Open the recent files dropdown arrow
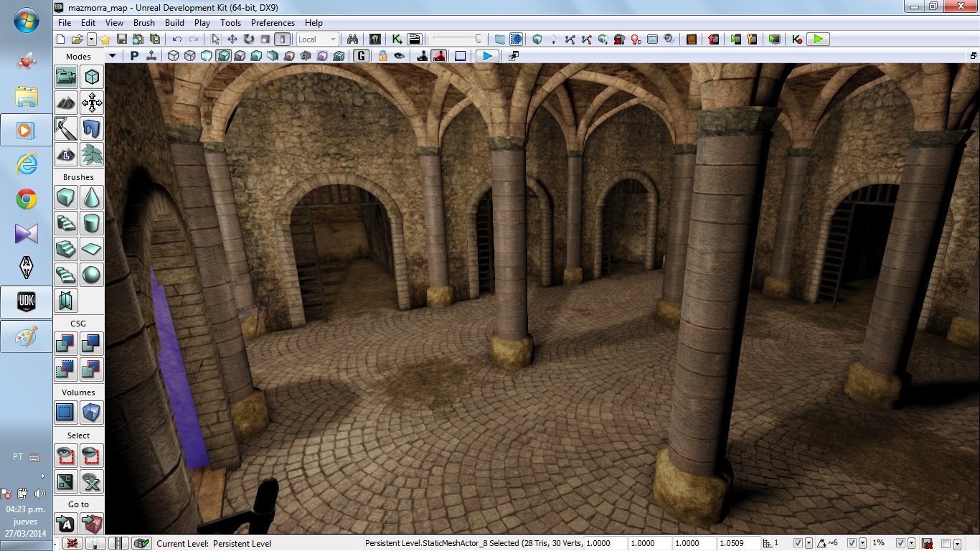980x551 pixels. (x=91, y=39)
